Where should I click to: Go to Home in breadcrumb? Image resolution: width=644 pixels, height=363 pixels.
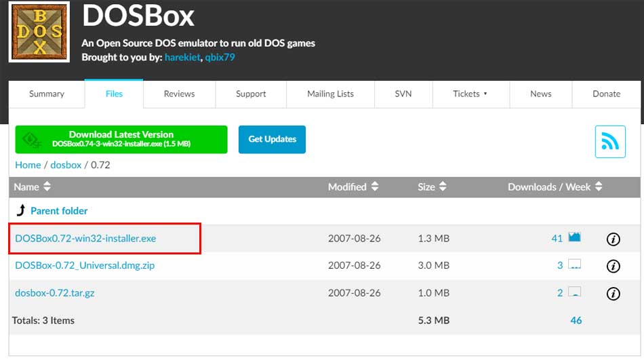[28, 165]
